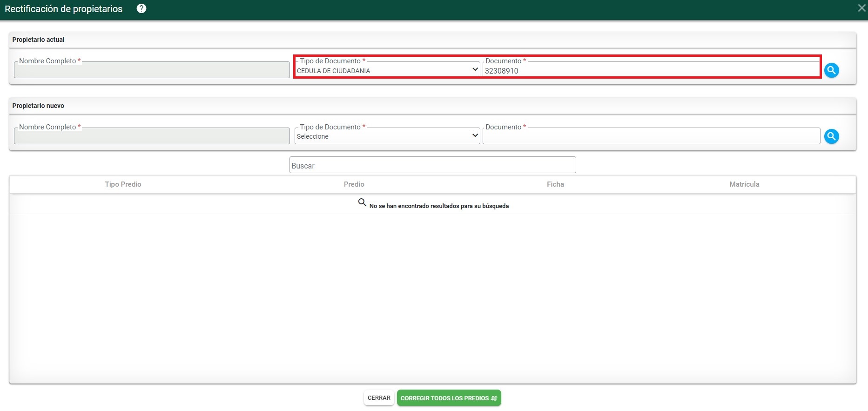Click the no results found message
Image resolution: width=868 pixels, height=411 pixels.
(438, 206)
